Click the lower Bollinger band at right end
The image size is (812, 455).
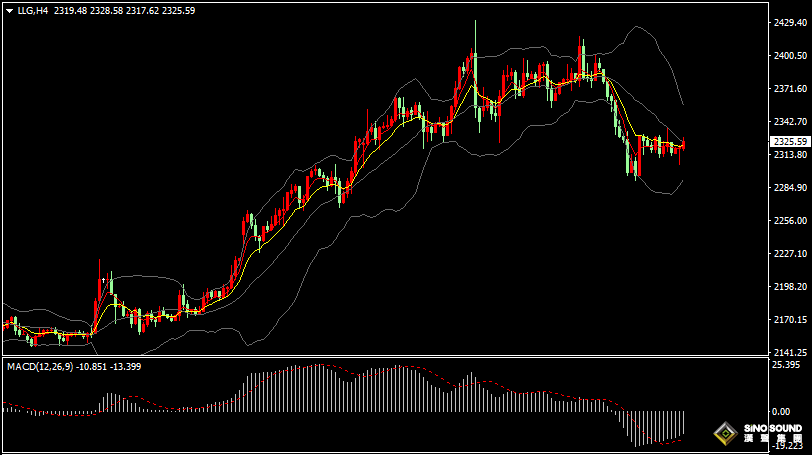pyautogui.click(x=681, y=183)
